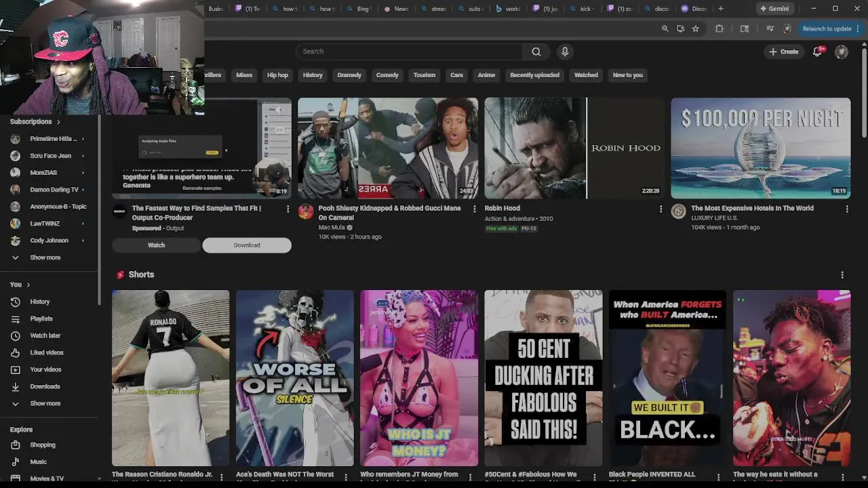The image size is (868, 488).
Task: Open the browser zoom magnifier icon
Action: click(x=665, y=28)
